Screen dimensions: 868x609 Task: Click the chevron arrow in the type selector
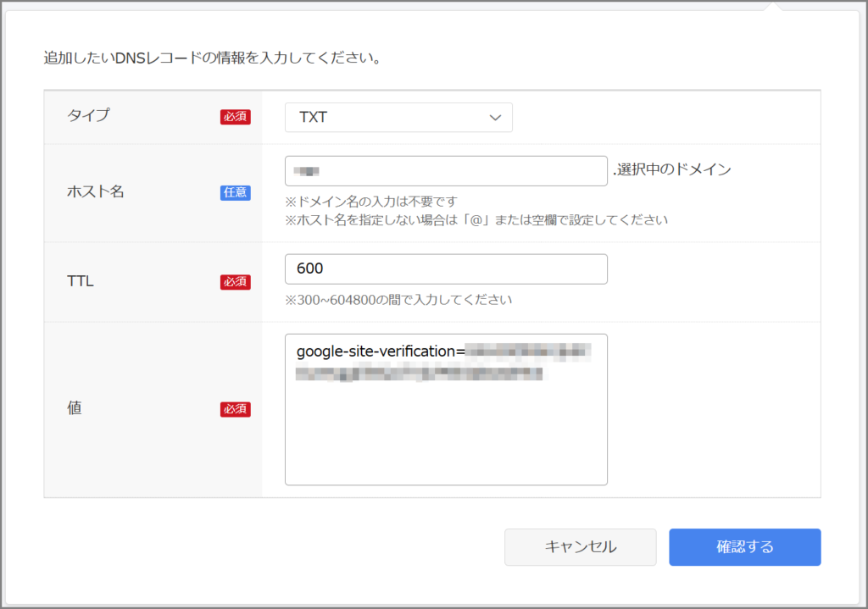[496, 118]
